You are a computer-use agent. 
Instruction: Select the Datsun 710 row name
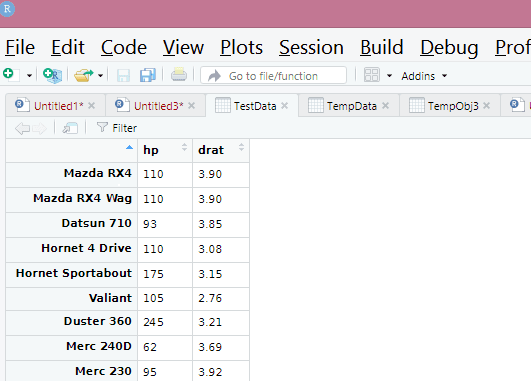97,223
